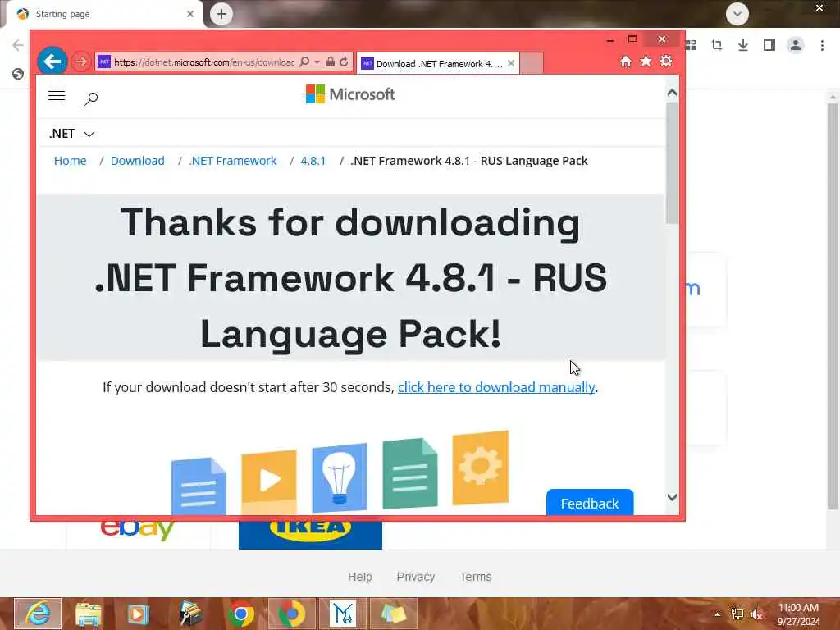Click 'click here to download manually' link
The height and width of the screenshot is (630, 840).
pyautogui.click(x=496, y=387)
